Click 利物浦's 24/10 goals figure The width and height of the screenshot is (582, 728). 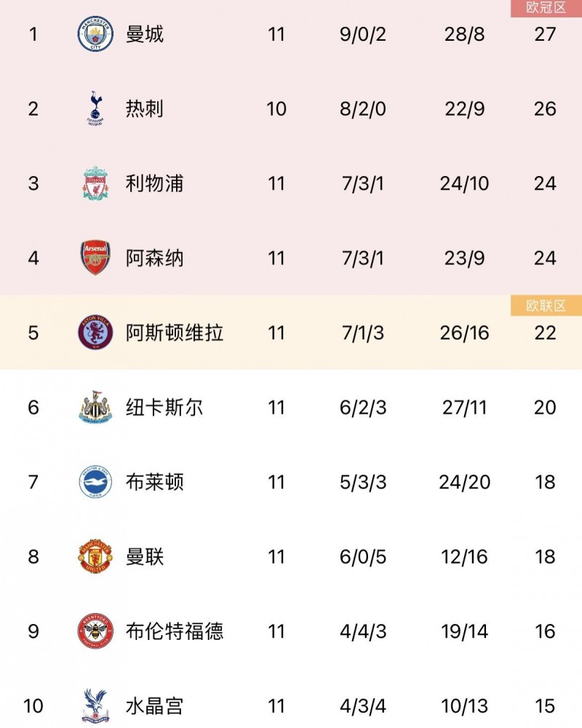[x=465, y=183]
